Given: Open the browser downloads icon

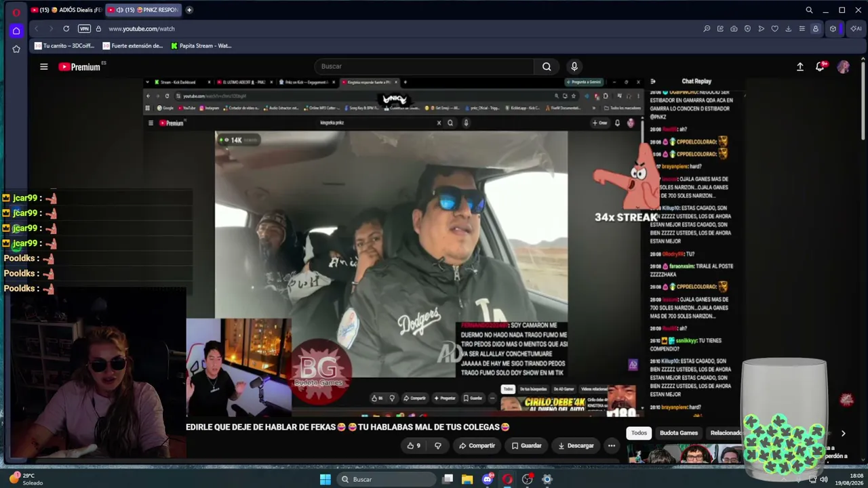Looking at the screenshot, I should 788,28.
